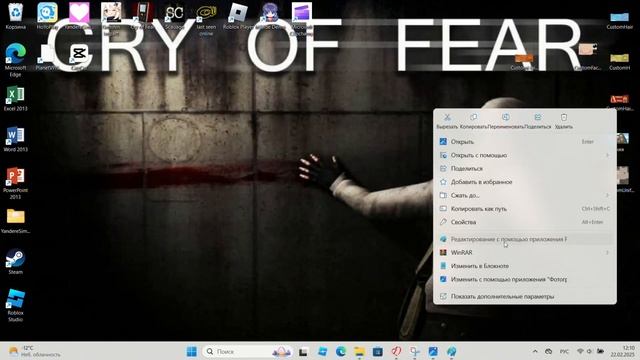Viewport: 640px width, 360px height.
Task: Select the Microsoft Clipchamp desktop shortcut
Action: (x=302, y=19)
